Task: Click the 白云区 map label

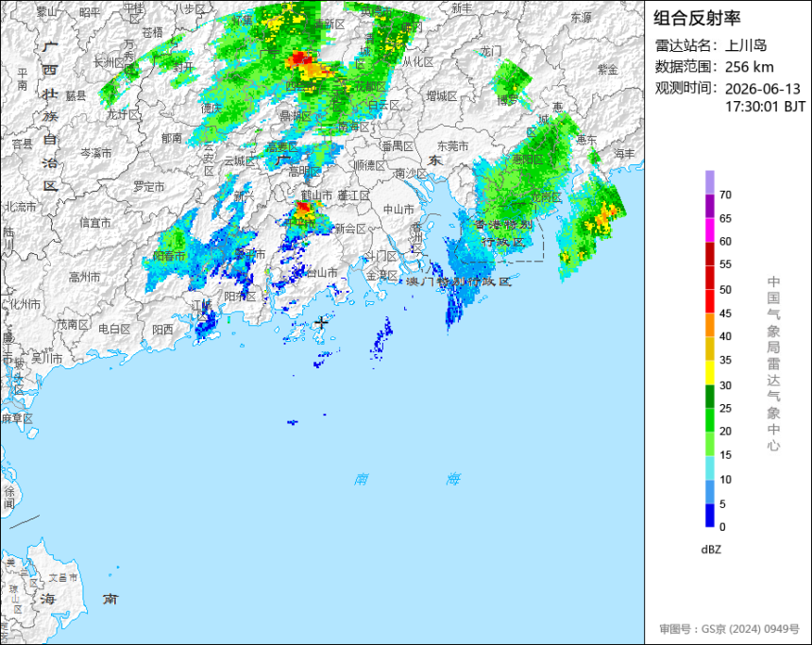Action: point(383,105)
